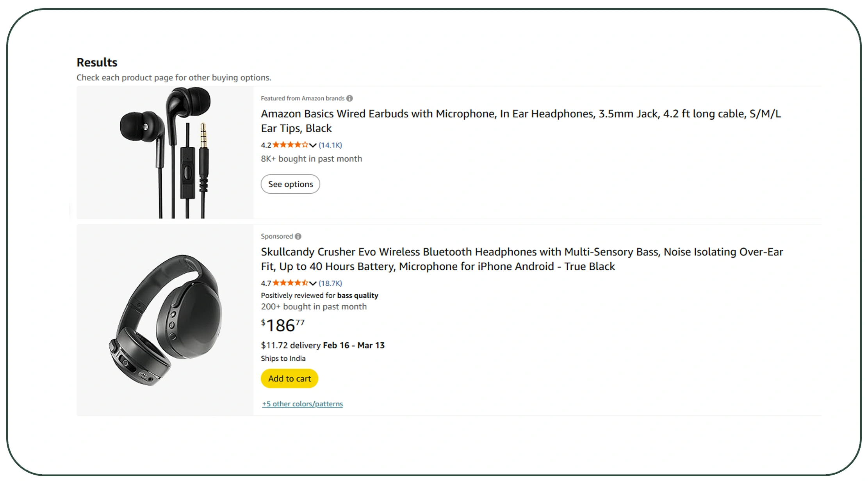Expand the rating chevron beside 4.2 stars
The width and height of the screenshot is (868, 484).
pos(313,145)
